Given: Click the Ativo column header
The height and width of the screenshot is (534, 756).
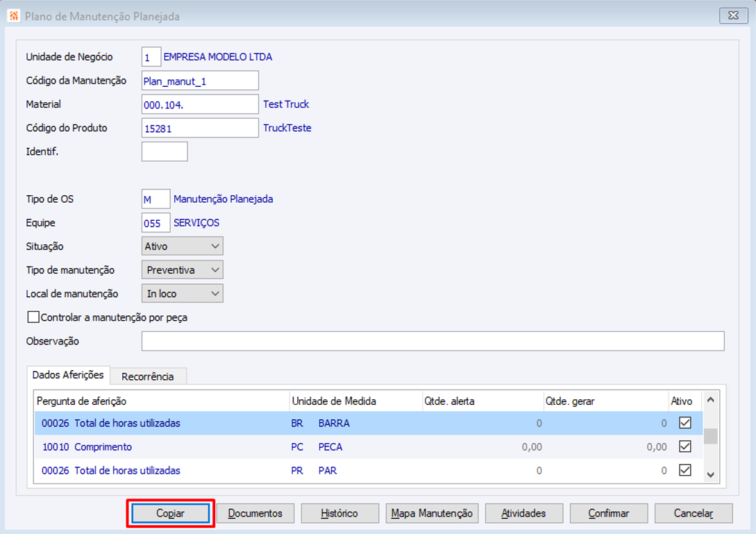Looking at the screenshot, I should click(x=686, y=401).
